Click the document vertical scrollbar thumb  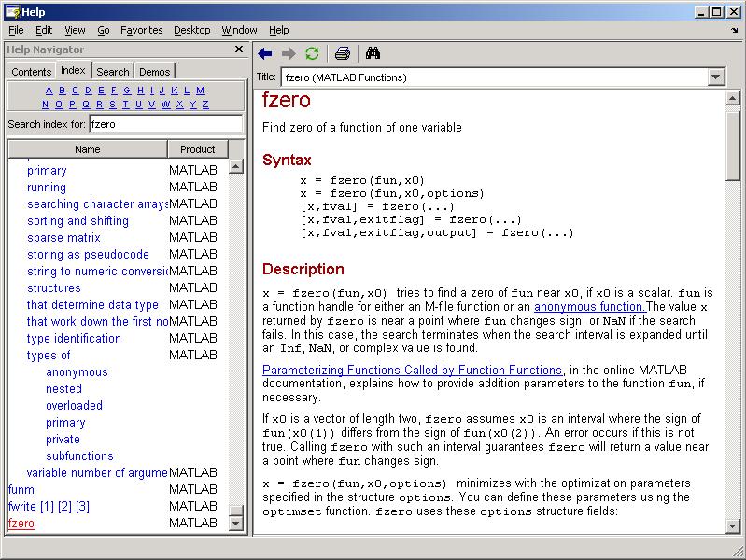[733, 145]
